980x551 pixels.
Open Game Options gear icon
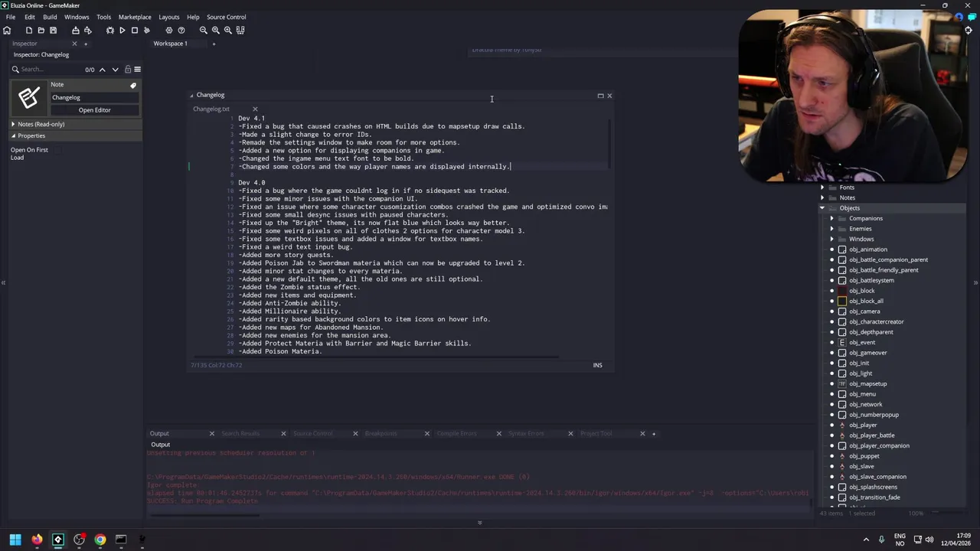tap(169, 30)
